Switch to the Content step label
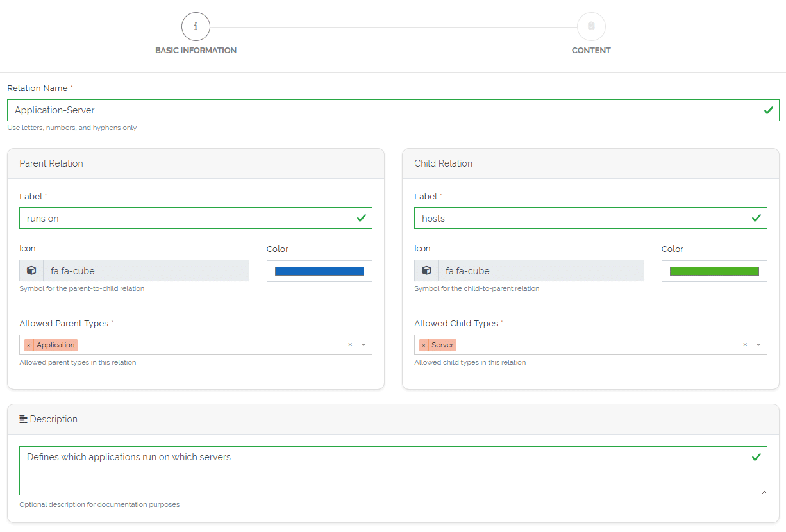Image resolution: width=786 pixels, height=532 pixels. pos(591,51)
